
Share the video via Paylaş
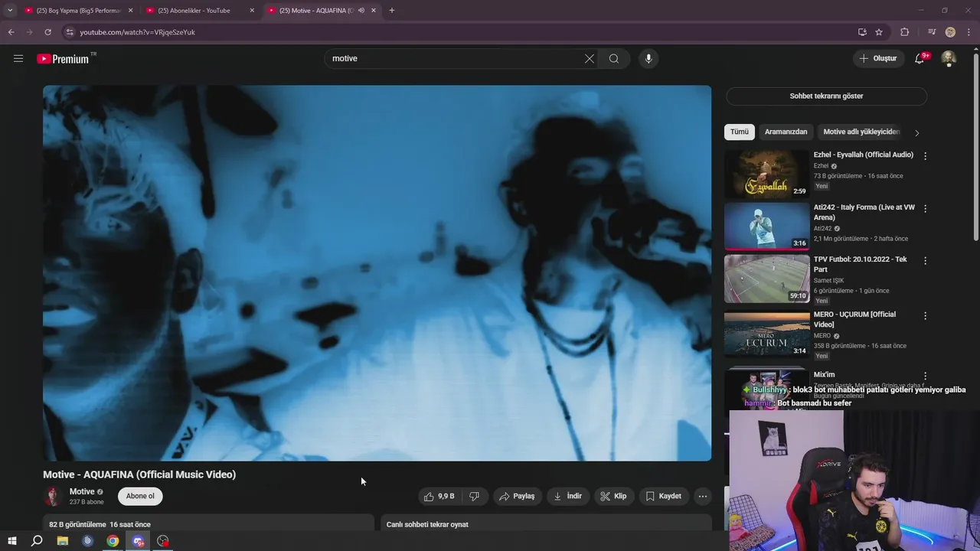pyautogui.click(x=518, y=496)
